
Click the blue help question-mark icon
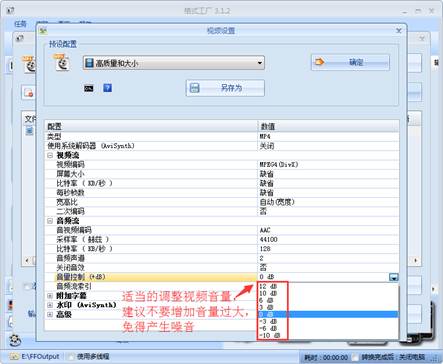(x=107, y=88)
